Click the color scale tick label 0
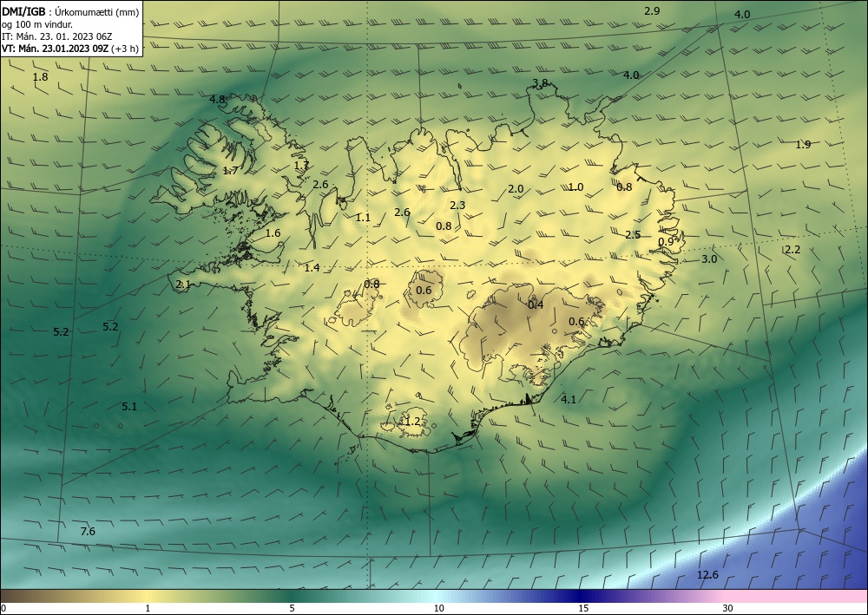The width and height of the screenshot is (868, 615). point(3,608)
